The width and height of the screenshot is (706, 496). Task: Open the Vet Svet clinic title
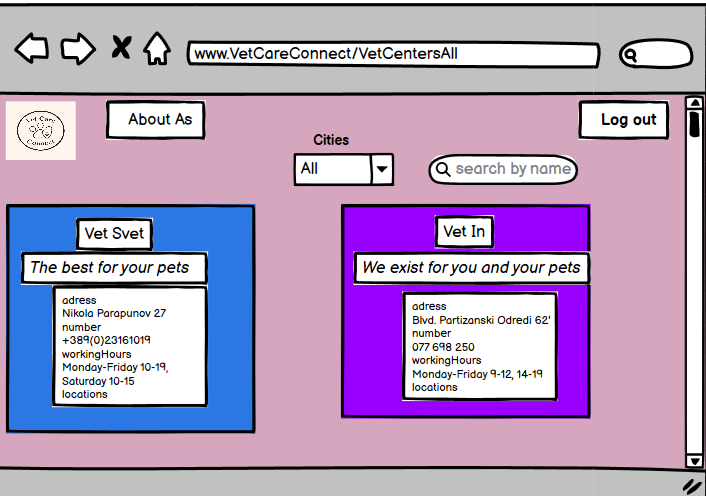114,234
